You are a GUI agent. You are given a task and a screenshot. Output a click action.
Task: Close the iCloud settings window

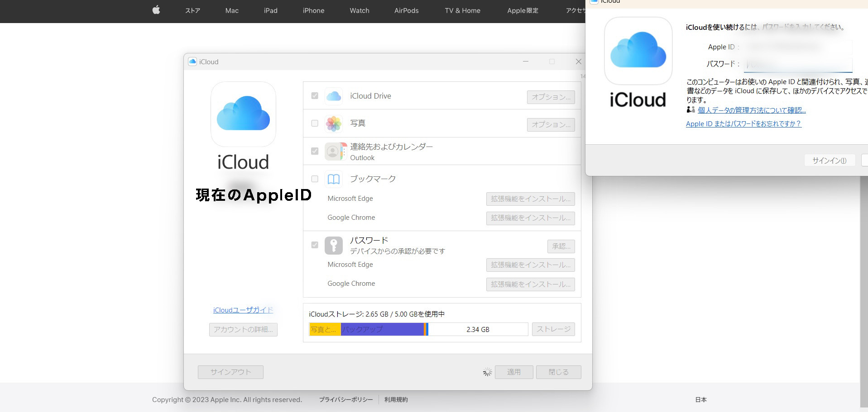578,62
